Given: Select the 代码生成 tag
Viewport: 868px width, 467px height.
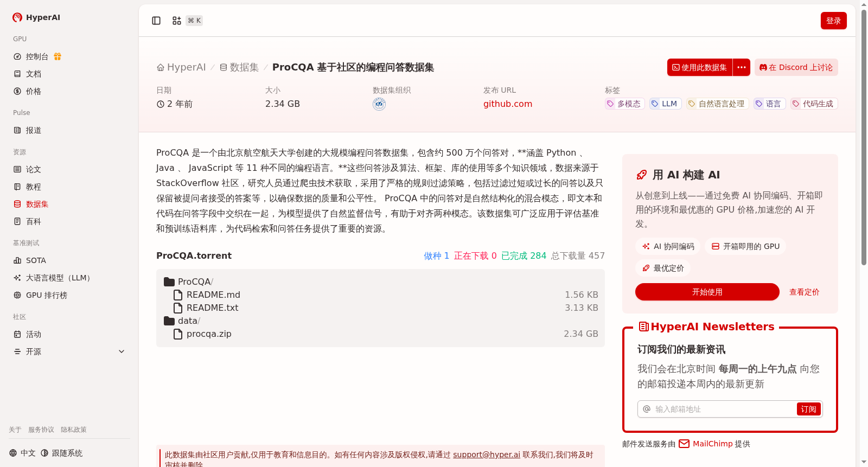Looking at the screenshot, I should tap(814, 104).
